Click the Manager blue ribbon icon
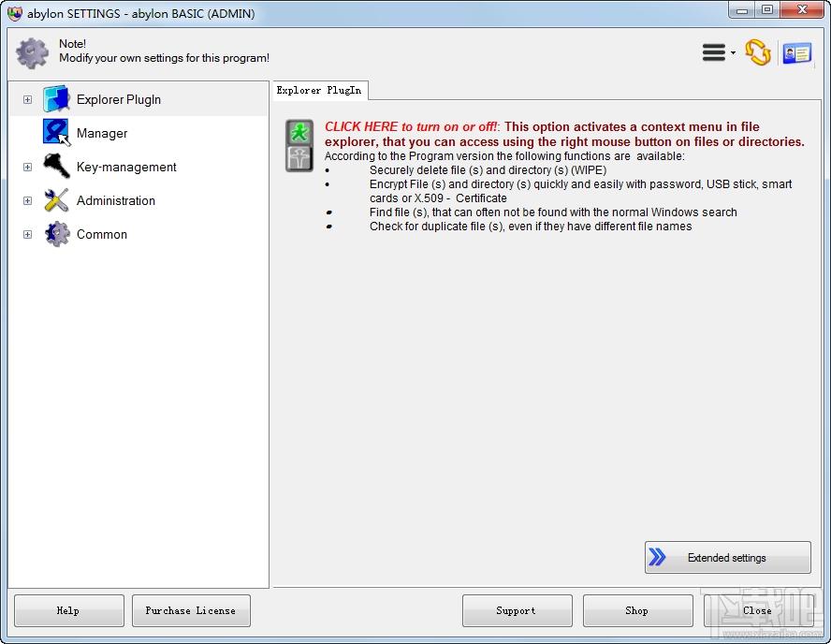This screenshot has width=831, height=644. [56, 133]
